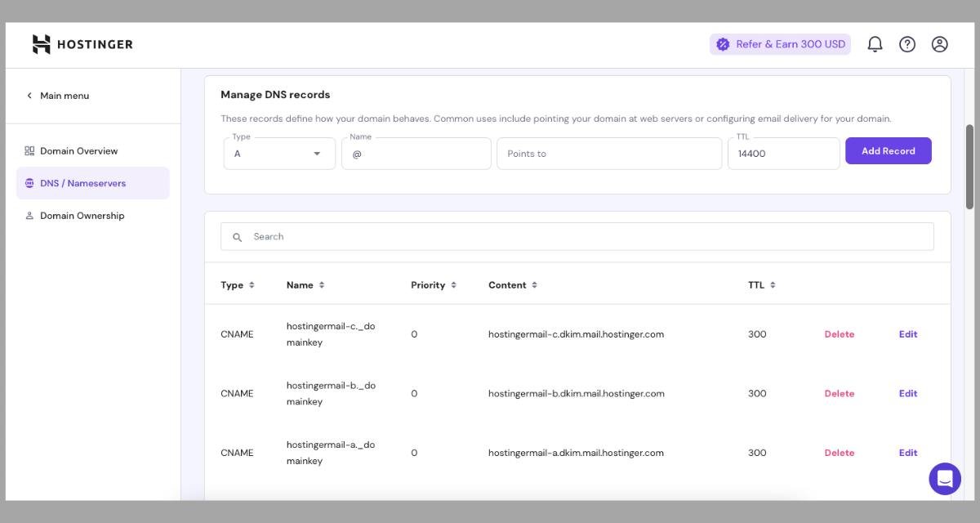Sort records by Priority column
The height and width of the screenshot is (523, 980).
click(x=453, y=285)
